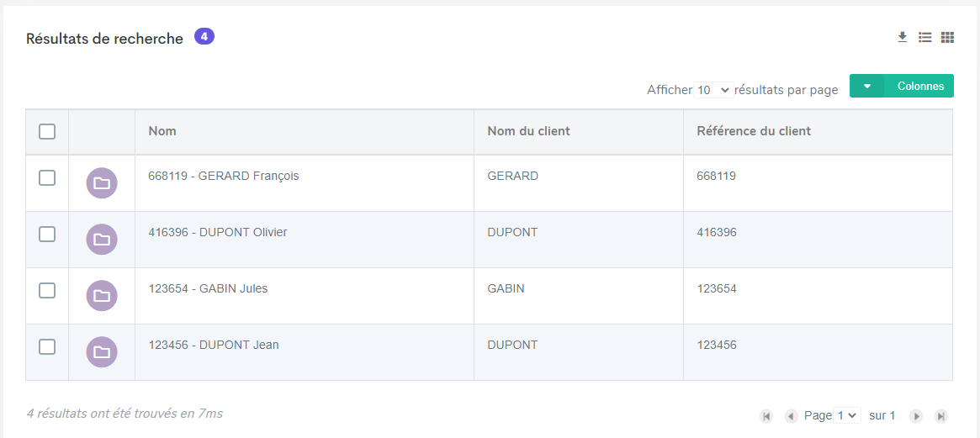Open the page number selector
The width and height of the screenshot is (980, 438).
(846, 415)
